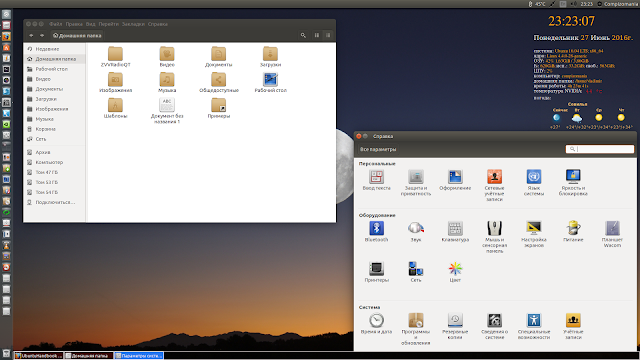Click the settings search field
Screen dimensions: 640x360
click(x=600, y=149)
